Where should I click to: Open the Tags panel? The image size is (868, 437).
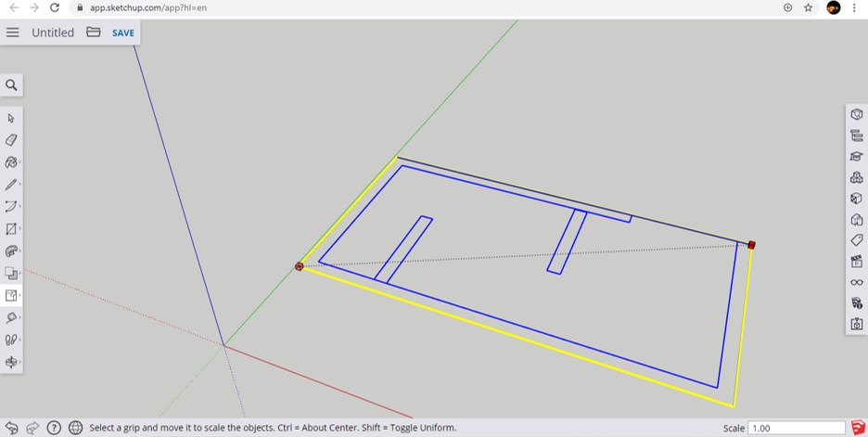pos(856,240)
